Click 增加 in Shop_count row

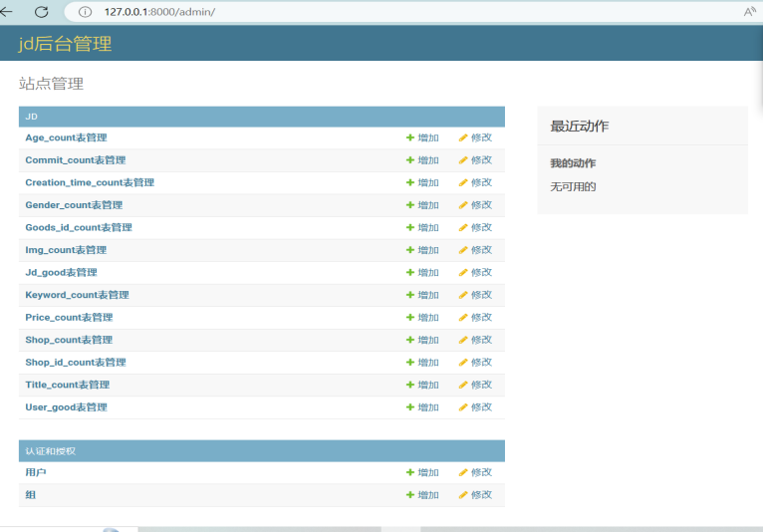pos(422,340)
